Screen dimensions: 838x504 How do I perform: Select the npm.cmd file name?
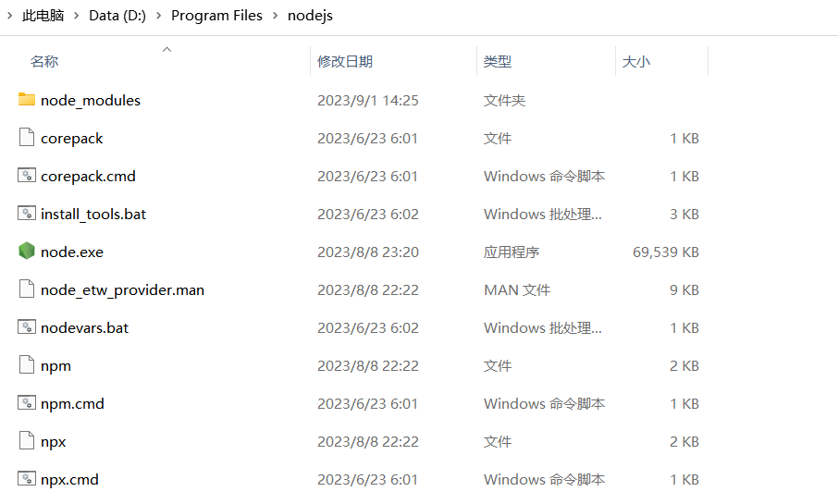tap(72, 404)
